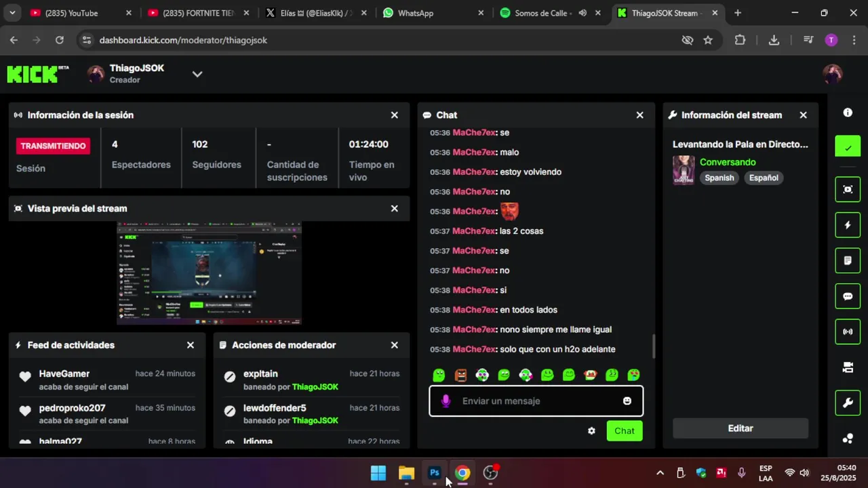Switch to the Elías X browser tab
868x488 pixels.
315,13
